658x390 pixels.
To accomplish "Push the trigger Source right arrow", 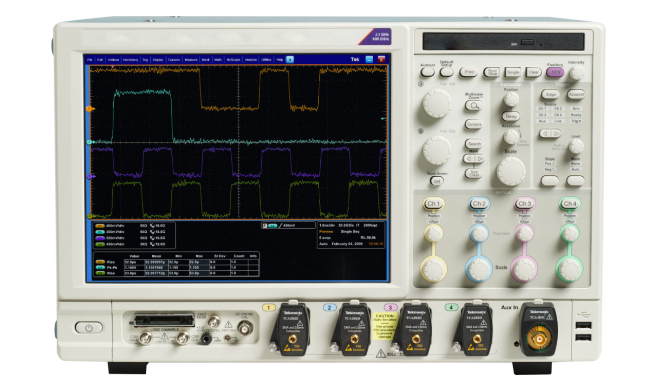I will 556,134.
